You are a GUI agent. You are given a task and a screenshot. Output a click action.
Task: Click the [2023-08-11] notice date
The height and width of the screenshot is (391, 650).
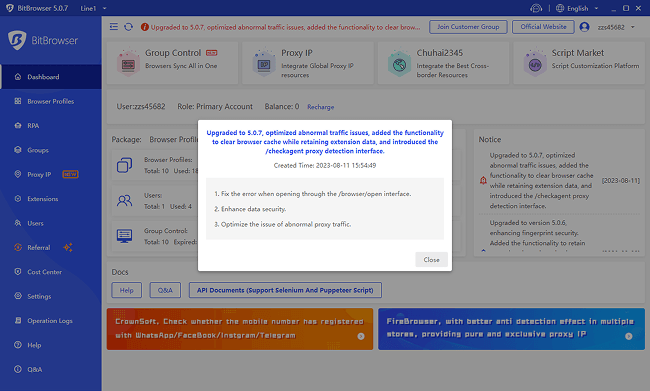click(x=621, y=181)
